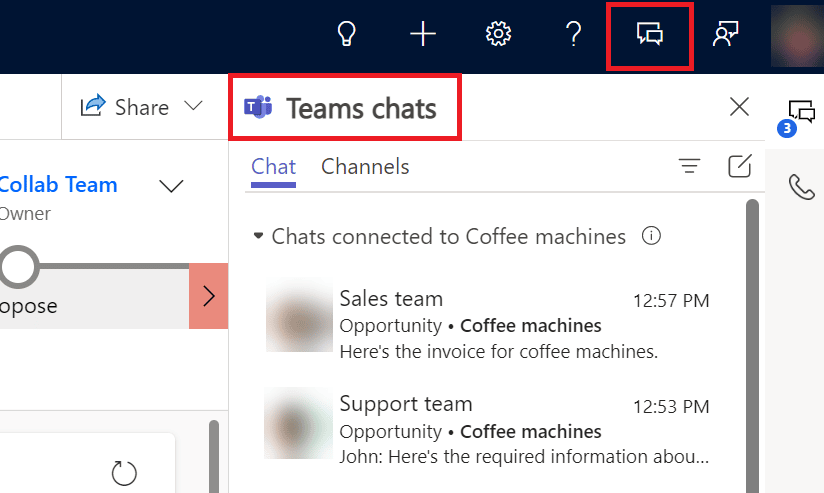Click the 12:57 PM timestamp

[671, 301]
